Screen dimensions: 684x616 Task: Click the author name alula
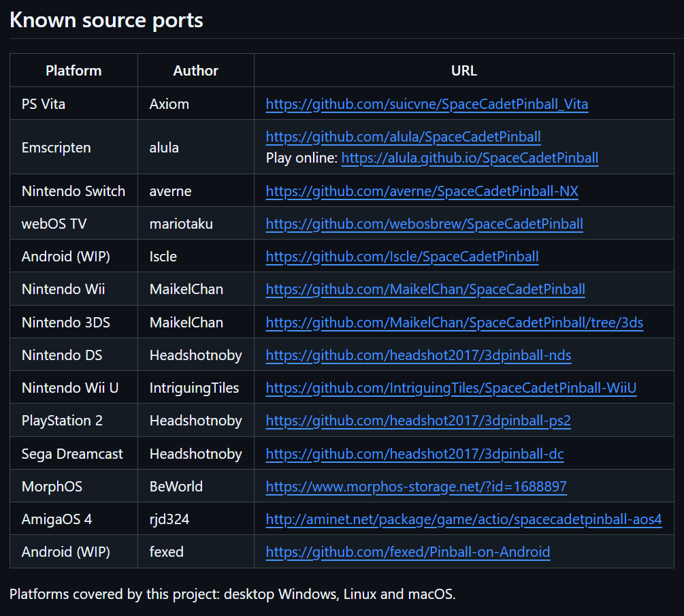click(x=164, y=148)
